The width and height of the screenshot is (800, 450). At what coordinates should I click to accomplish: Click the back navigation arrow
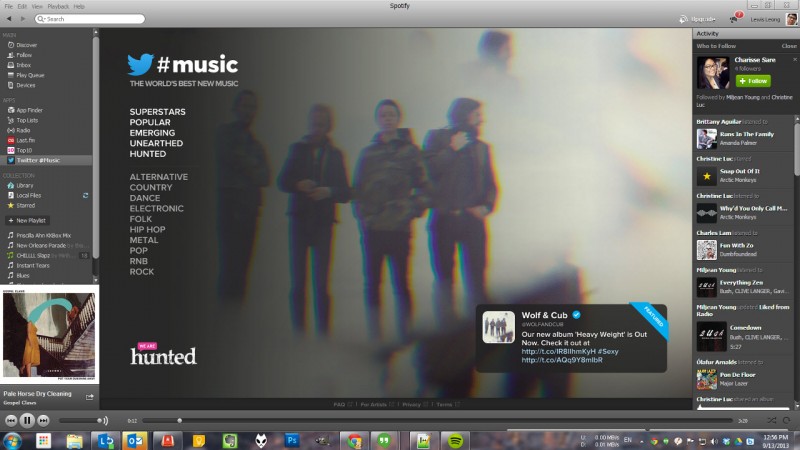8,19
